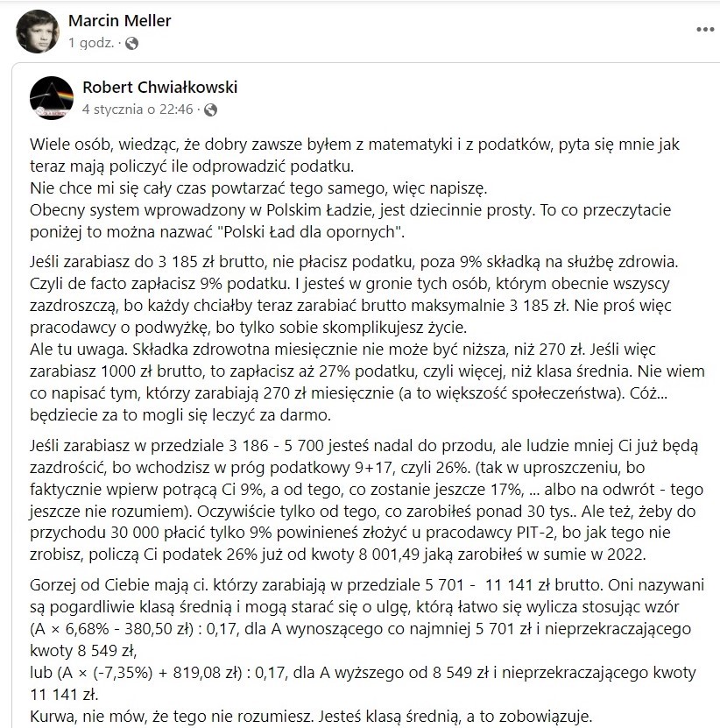Open Marcin Meller's profile photo
This screenshot has width=720, height=728.
pos(38,31)
